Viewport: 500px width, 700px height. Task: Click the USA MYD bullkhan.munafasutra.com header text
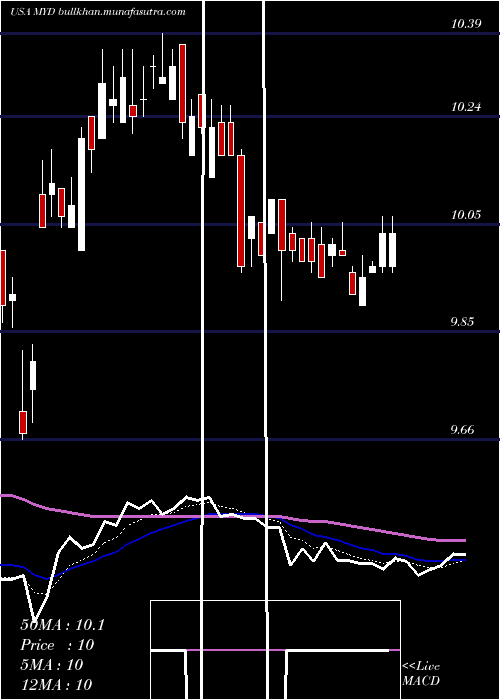click(x=98, y=12)
